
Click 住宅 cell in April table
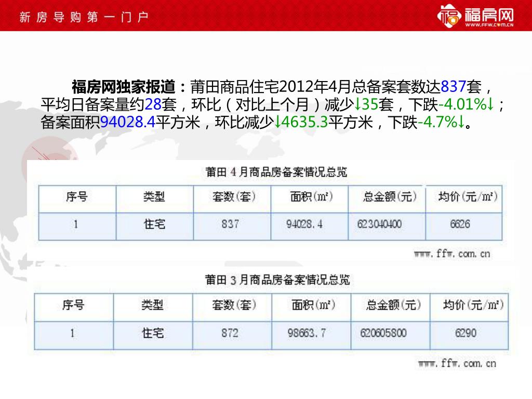[x=154, y=224]
